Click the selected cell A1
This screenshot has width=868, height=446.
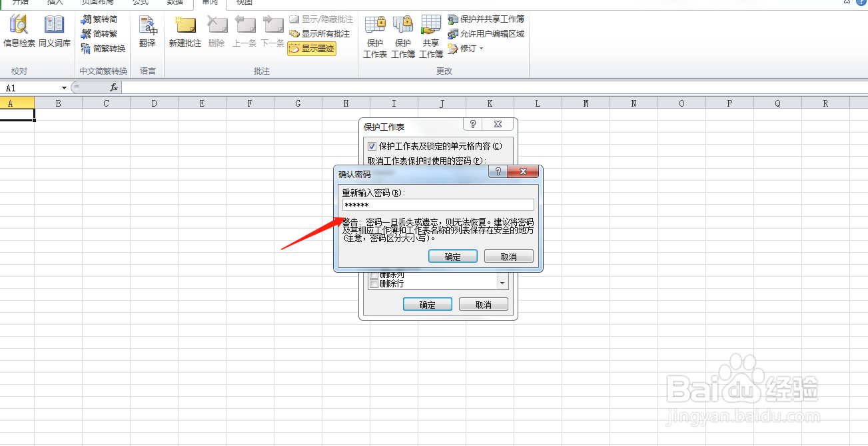(x=17, y=115)
